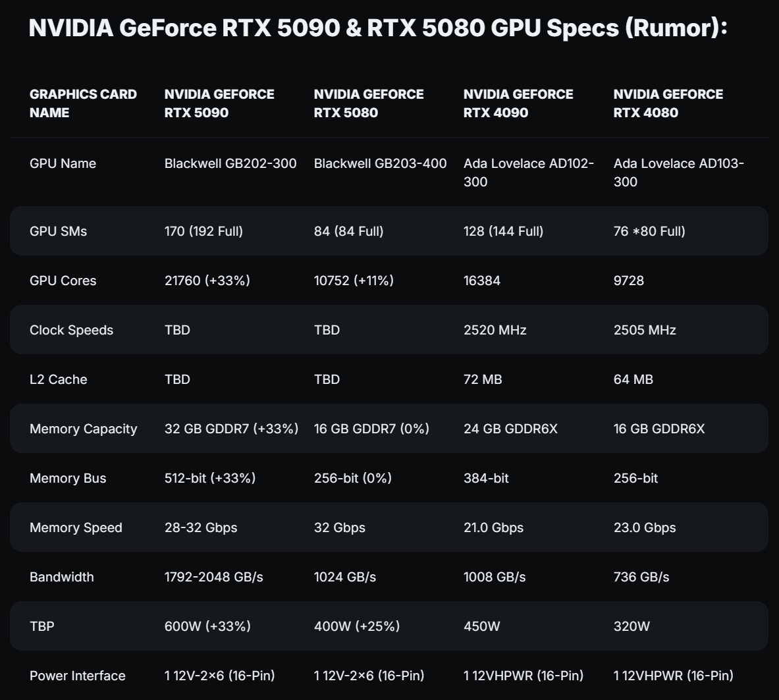Select the 384-bit memory bus value
This screenshot has height=700, width=779.
[486, 478]
